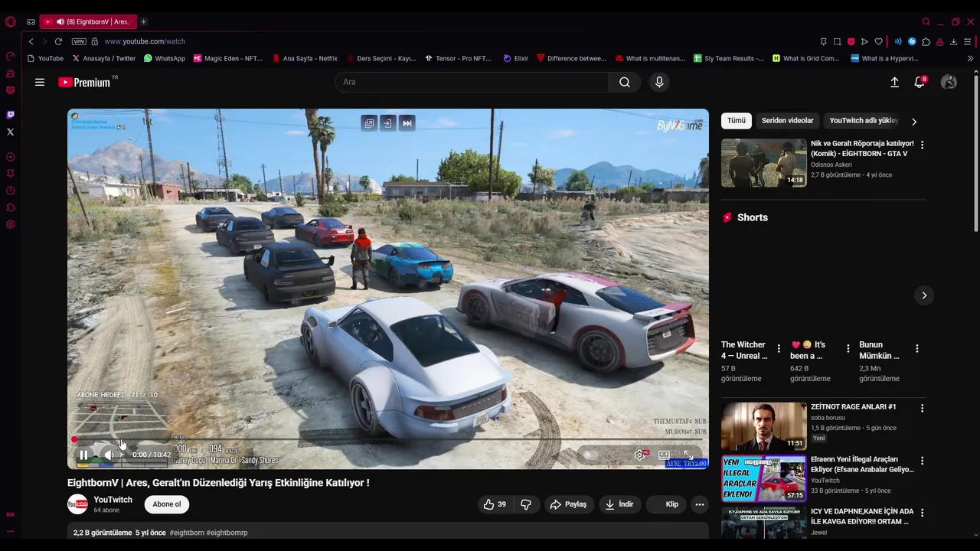Pause the video playback
980x551 pixels.
83,455
